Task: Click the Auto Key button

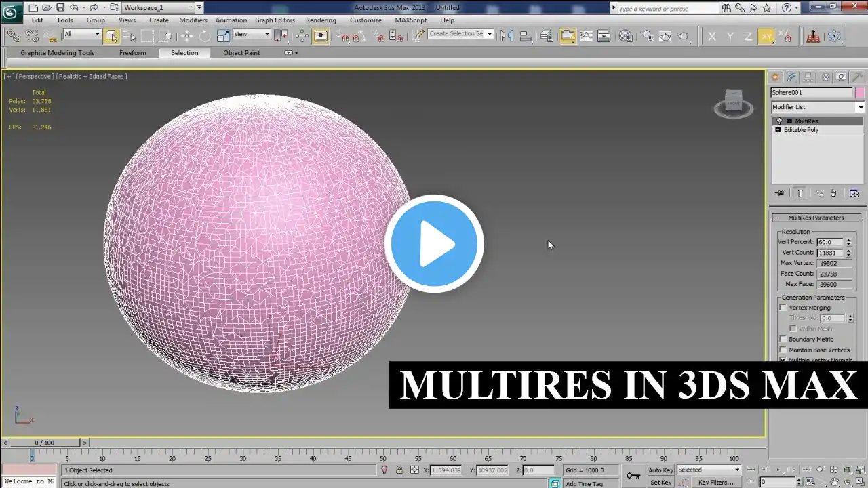Action: pyautogui.click(x=660, y=470)
